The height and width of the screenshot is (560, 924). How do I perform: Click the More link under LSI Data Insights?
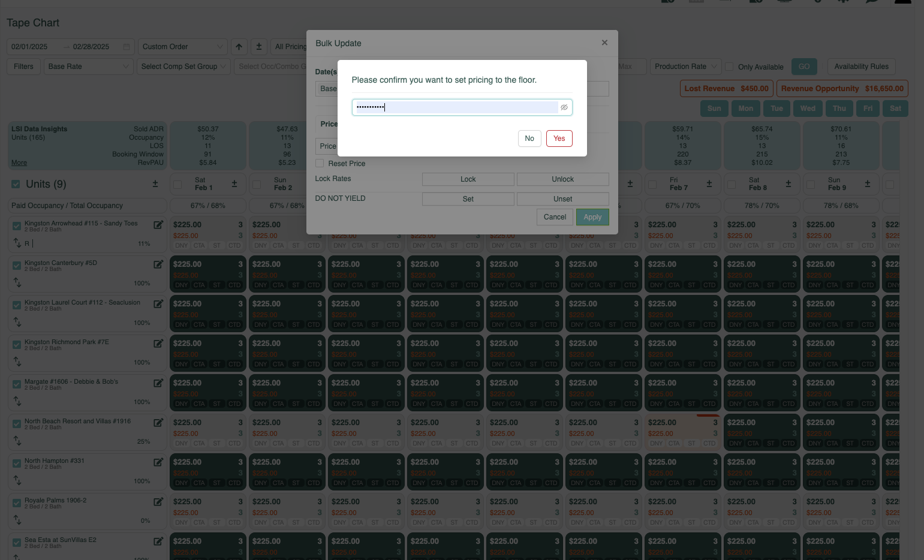[x=19, y=162]
